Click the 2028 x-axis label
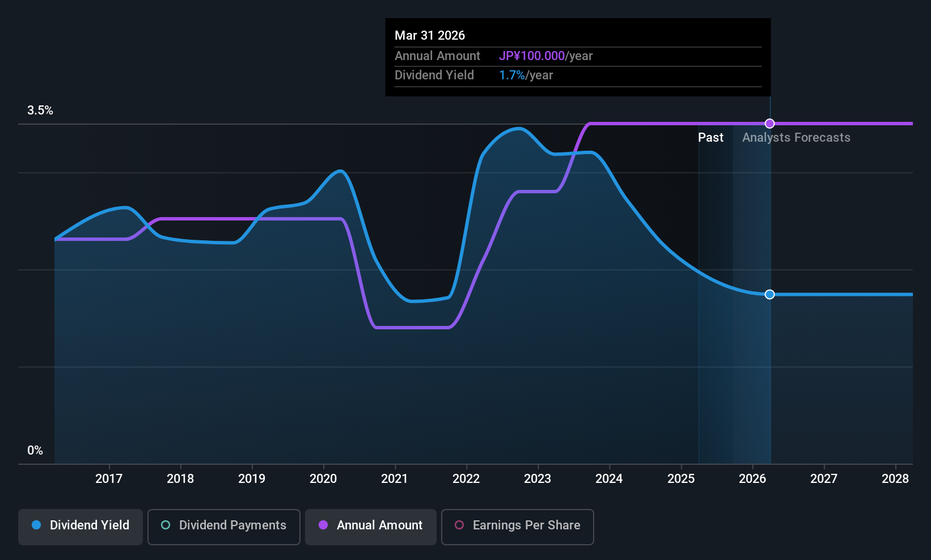931x560 pixels. click(x=895, y=479)
